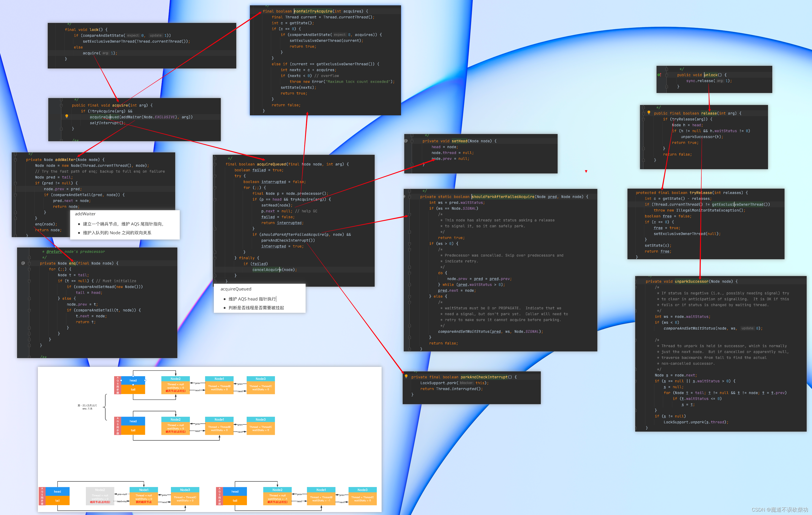Viewport: 812px width, 515px height.
Task: Click 'setExclusiveOwnerThread(null);' in tryRelease
Action: click(x=687, y=234)
